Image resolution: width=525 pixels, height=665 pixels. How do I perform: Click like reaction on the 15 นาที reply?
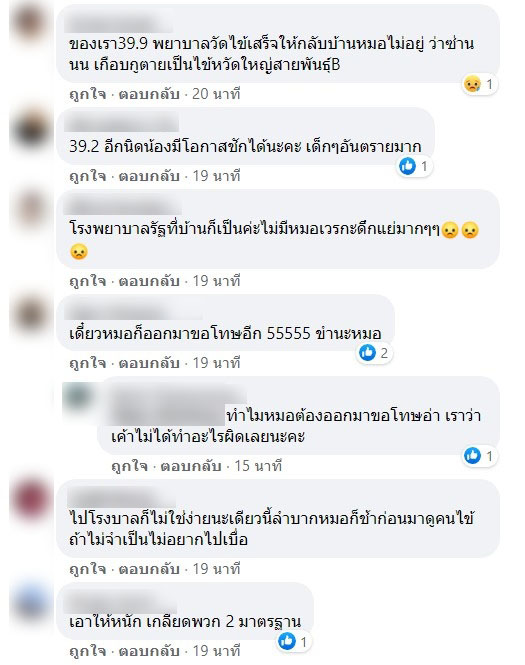coord(472,456)
